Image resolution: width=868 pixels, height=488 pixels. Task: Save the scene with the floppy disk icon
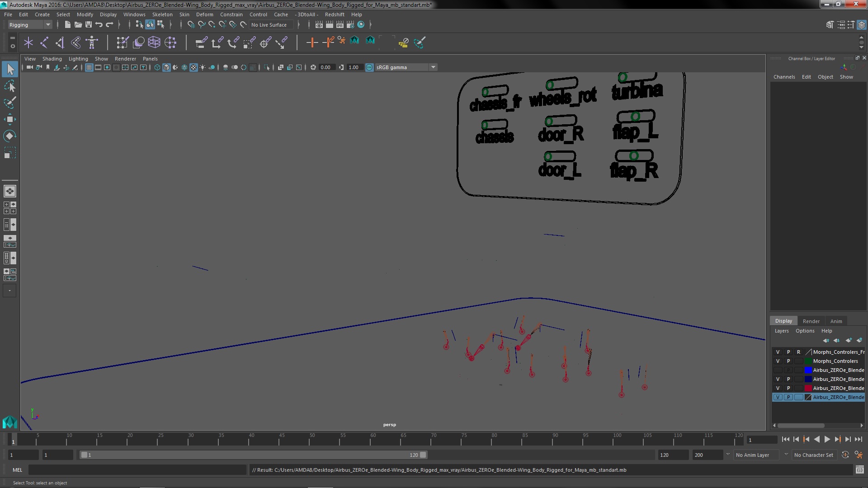(89, 24)
